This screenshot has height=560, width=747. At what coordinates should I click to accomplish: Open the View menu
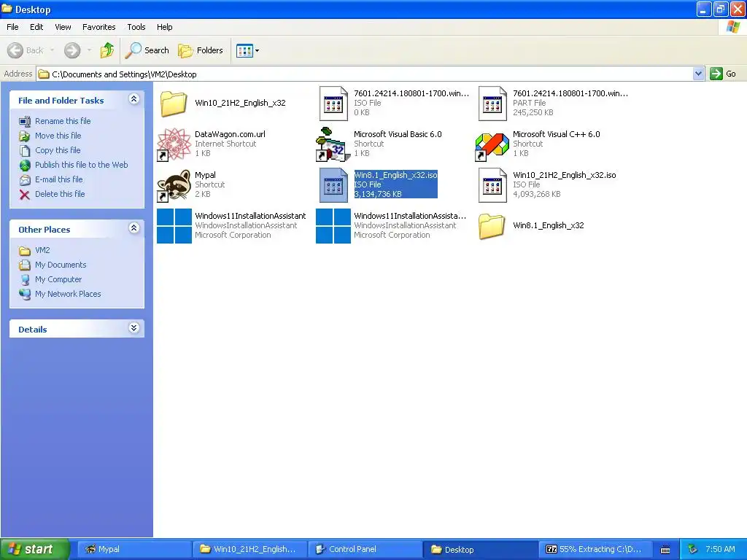click(63, 27)
